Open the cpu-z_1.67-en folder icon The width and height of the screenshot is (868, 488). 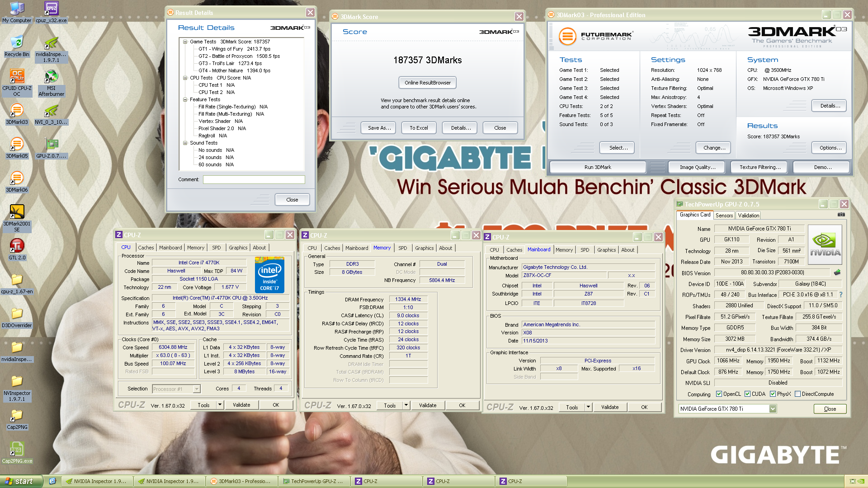tap(17, 283)
